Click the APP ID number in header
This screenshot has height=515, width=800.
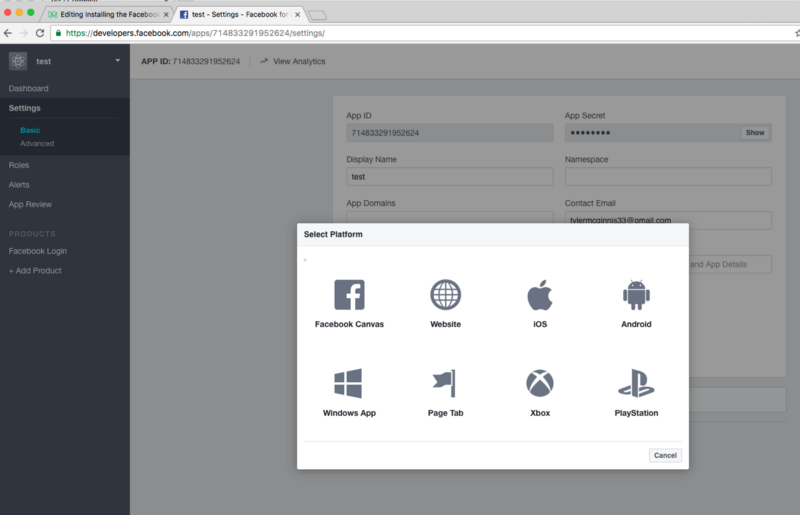206,61
